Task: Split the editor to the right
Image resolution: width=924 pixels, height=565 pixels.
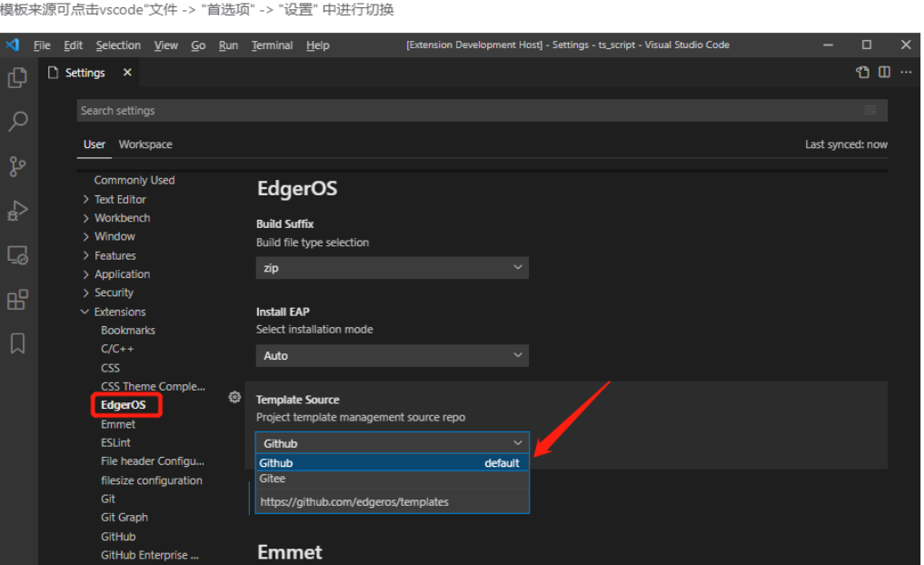Action: coord(885,72)
